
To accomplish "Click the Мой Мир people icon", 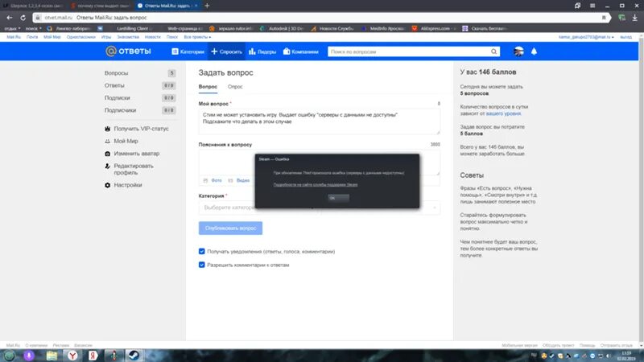I will pos(108,142).
